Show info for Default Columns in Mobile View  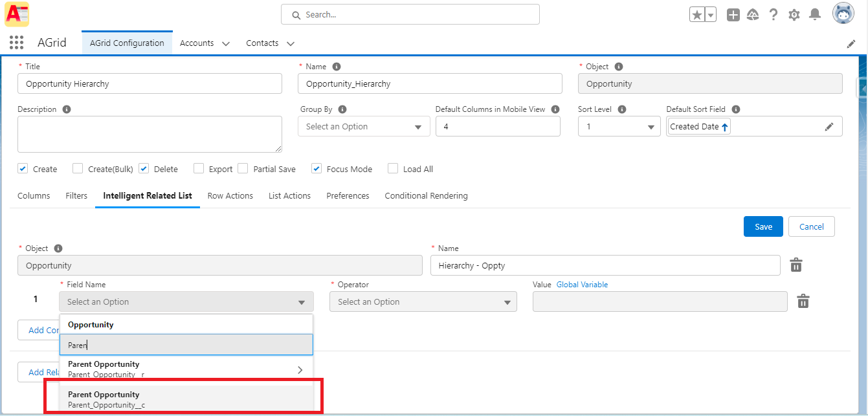click(x=555, y=109)
